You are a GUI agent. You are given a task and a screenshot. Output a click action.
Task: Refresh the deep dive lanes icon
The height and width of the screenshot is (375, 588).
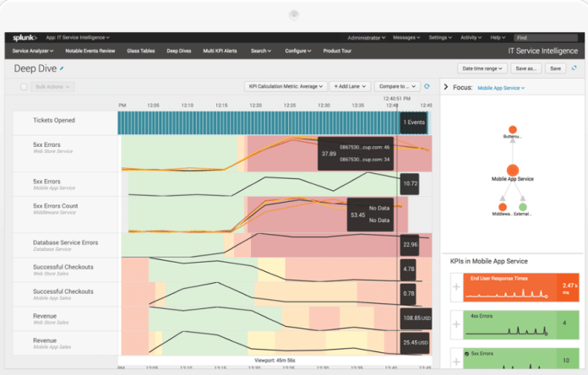[x=427, y=86]
